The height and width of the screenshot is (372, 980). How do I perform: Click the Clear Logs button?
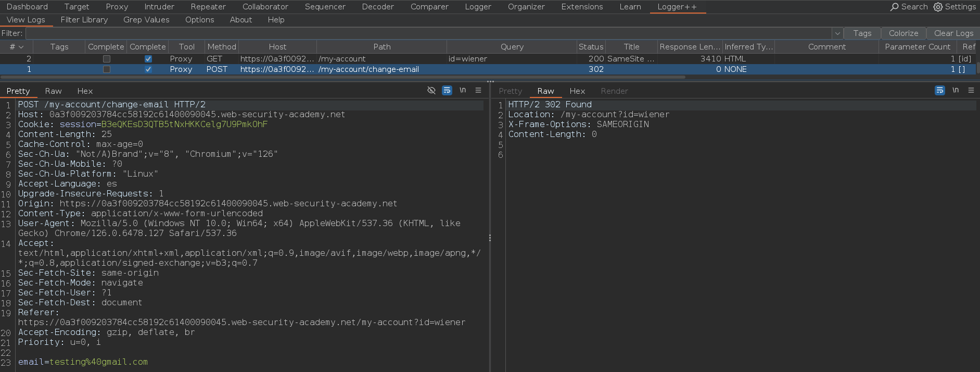point(953,33)
